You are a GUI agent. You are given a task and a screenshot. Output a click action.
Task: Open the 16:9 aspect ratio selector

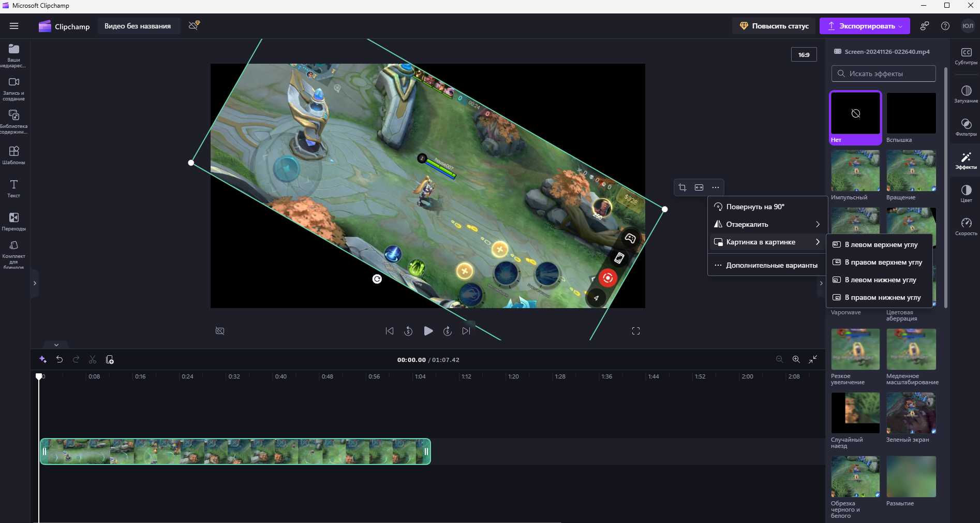[804, 54]
